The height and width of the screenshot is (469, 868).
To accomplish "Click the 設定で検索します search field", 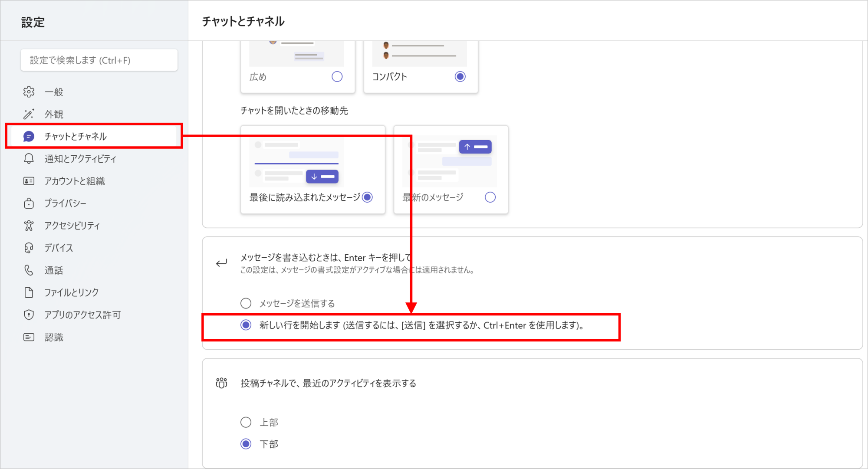I will (x=99, y=60).
